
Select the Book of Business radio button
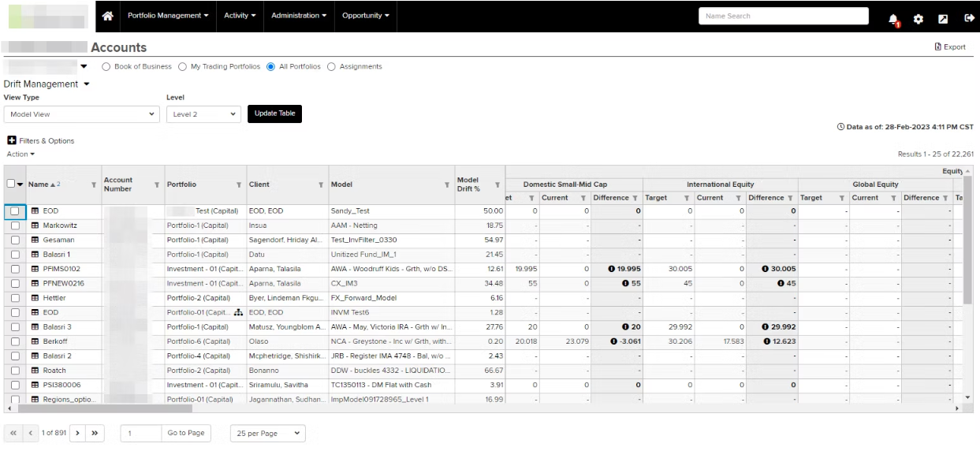106,66
